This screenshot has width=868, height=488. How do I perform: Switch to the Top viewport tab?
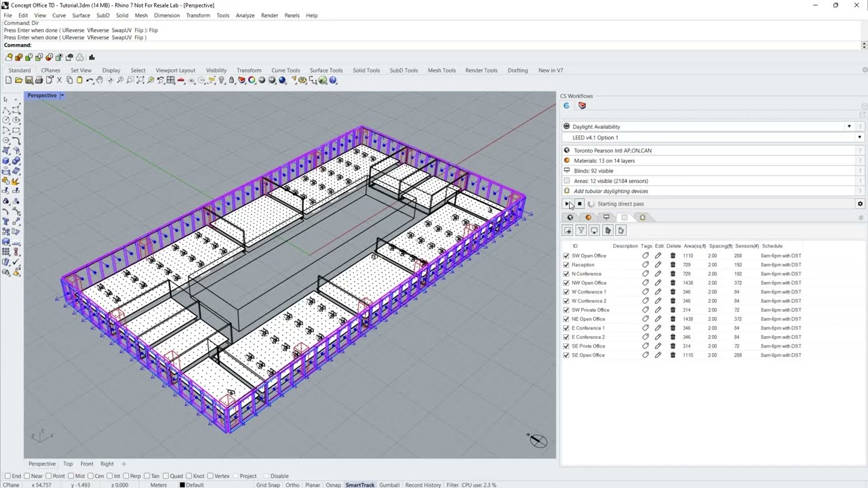[68, 464]
